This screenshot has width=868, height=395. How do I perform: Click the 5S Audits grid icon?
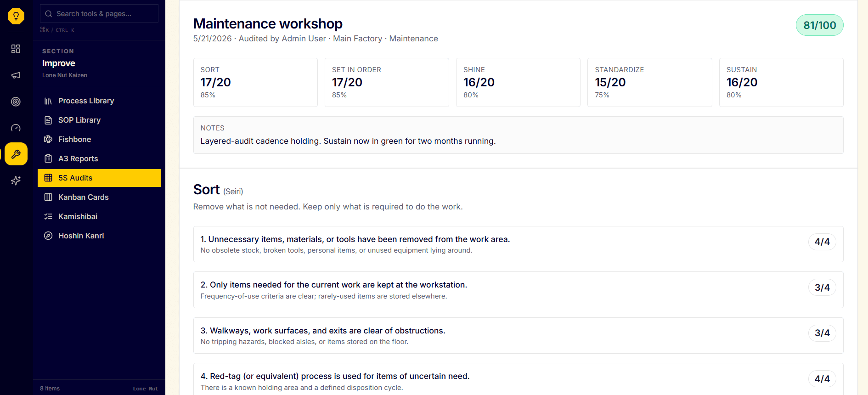point(48,178)
